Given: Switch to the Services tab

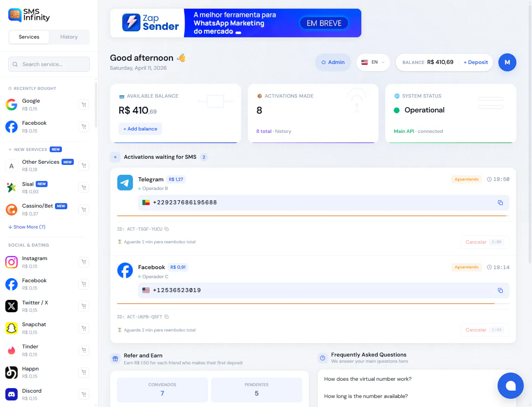Looking at the screenshot, I should 29,37.
